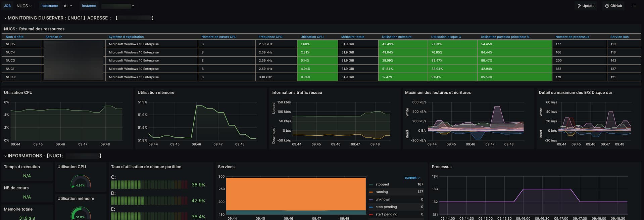Sort table by Nom d hôte column
Viewport: 644px width, 220px height.
coord(15,37)
